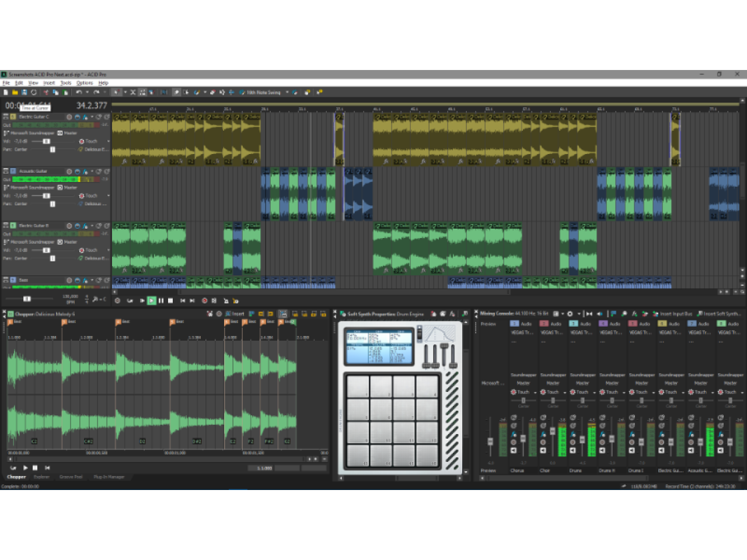
Task: Click the Chopper loop playback icon
Action: [x=13, y=468]
